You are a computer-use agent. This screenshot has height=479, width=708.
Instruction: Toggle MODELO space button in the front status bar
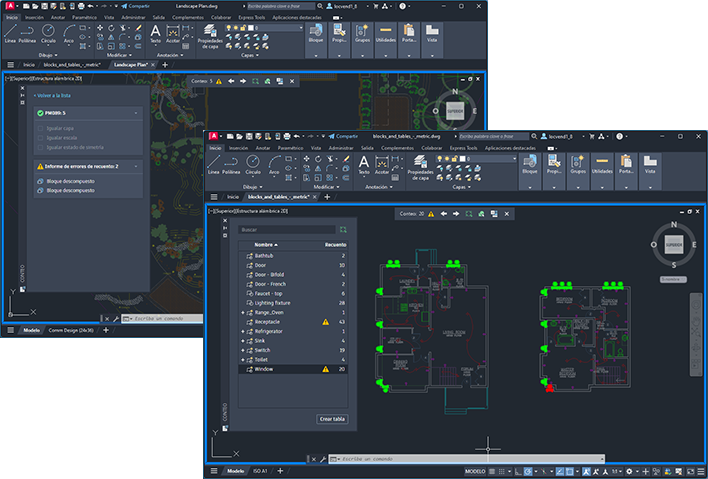click(475, 471)
